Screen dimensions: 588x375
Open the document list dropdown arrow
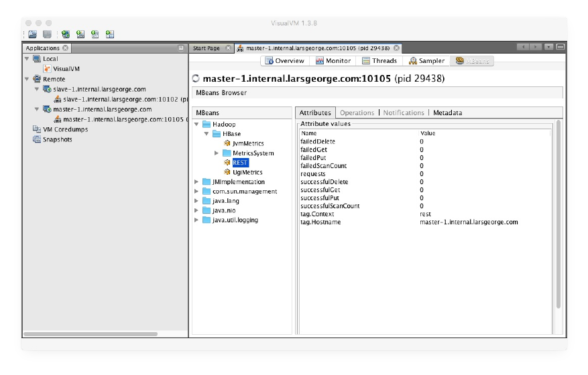549,47
